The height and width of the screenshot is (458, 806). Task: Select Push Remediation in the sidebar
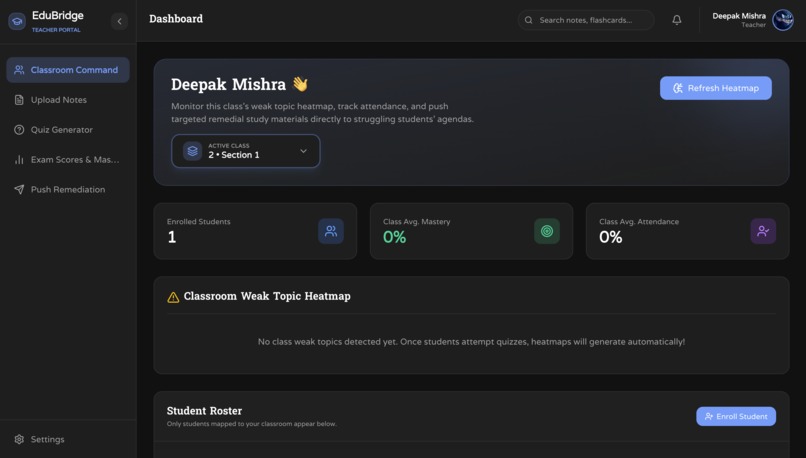point(68,189)
